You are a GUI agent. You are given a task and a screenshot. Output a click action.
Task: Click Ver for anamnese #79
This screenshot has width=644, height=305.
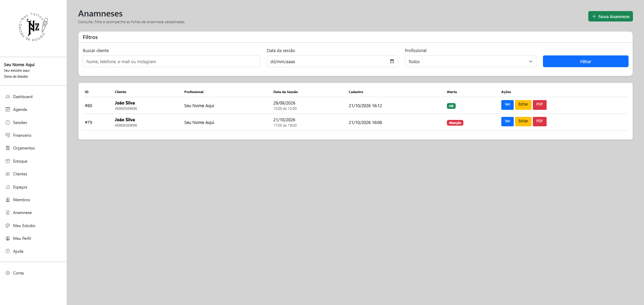pyautogui.click(x=507, y=122)
